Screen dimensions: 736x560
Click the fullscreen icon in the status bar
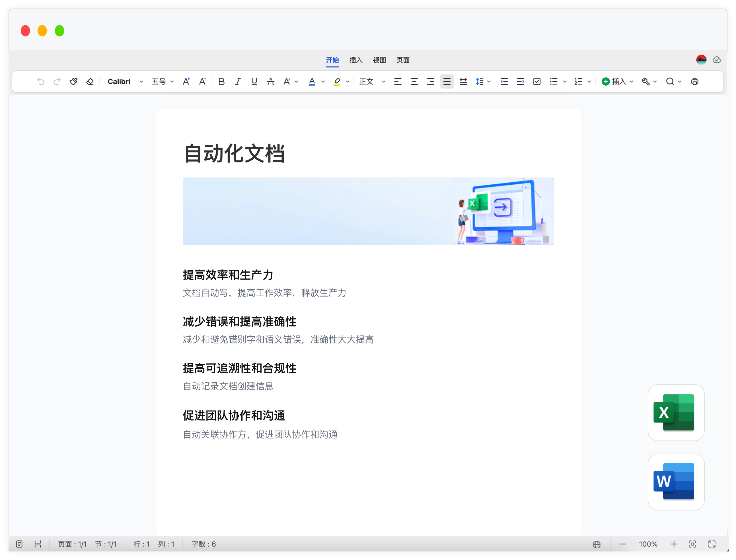712,544
